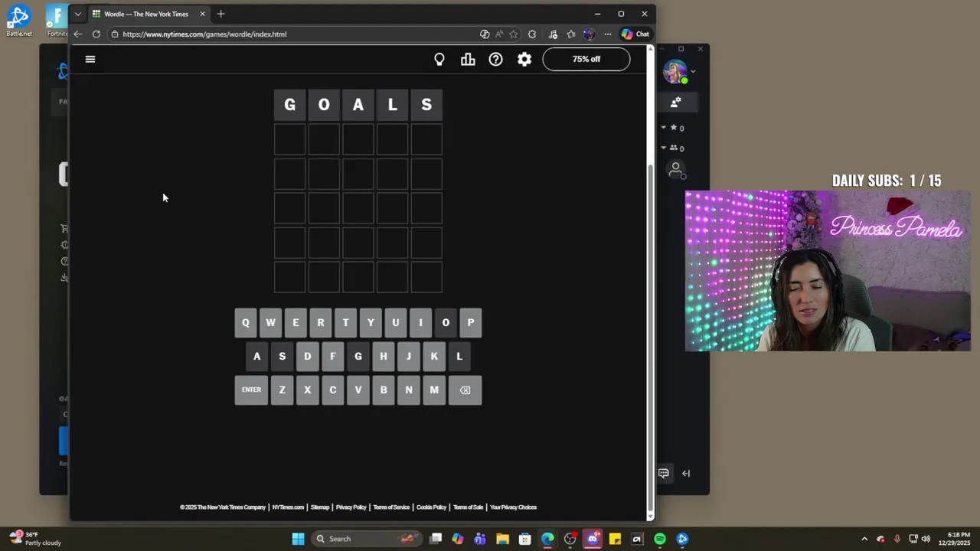980x551 pixels.
Task: Tap the Z key on Wordle keyboard
Action: (282, 390)
